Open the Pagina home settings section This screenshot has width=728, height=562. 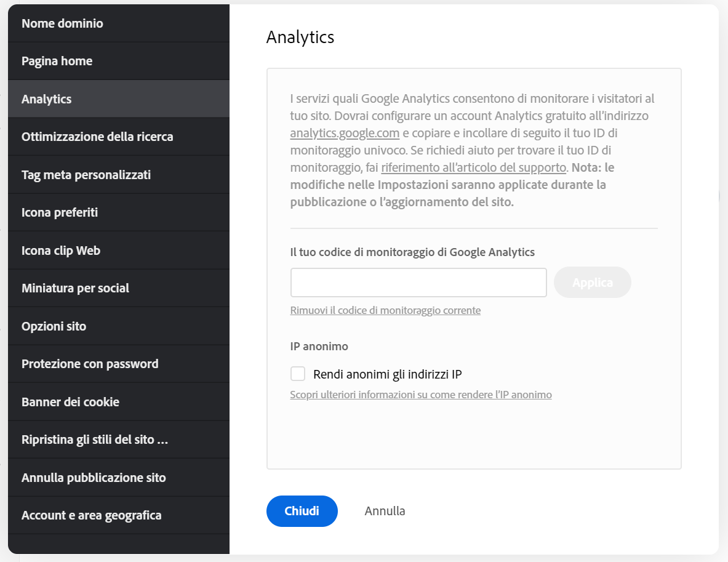coord(57,61)
